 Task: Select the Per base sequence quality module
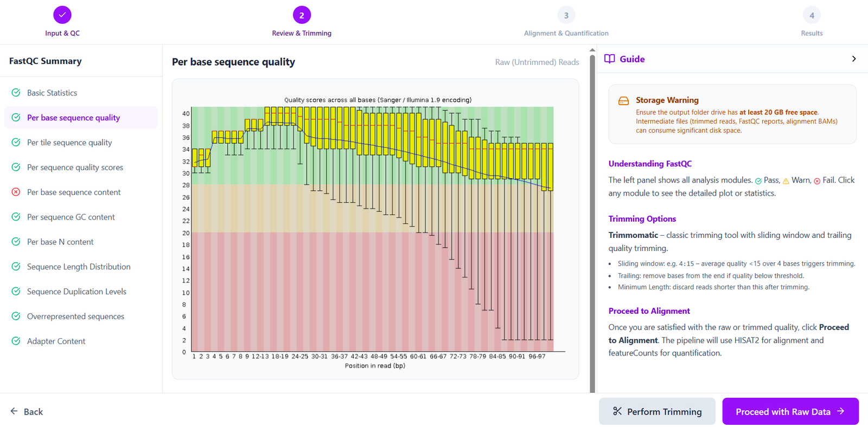click(x=81, y=118)
